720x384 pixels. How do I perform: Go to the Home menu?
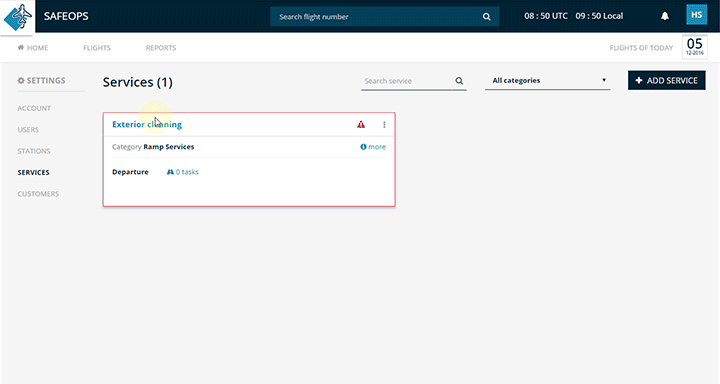(x=33, y=48)
